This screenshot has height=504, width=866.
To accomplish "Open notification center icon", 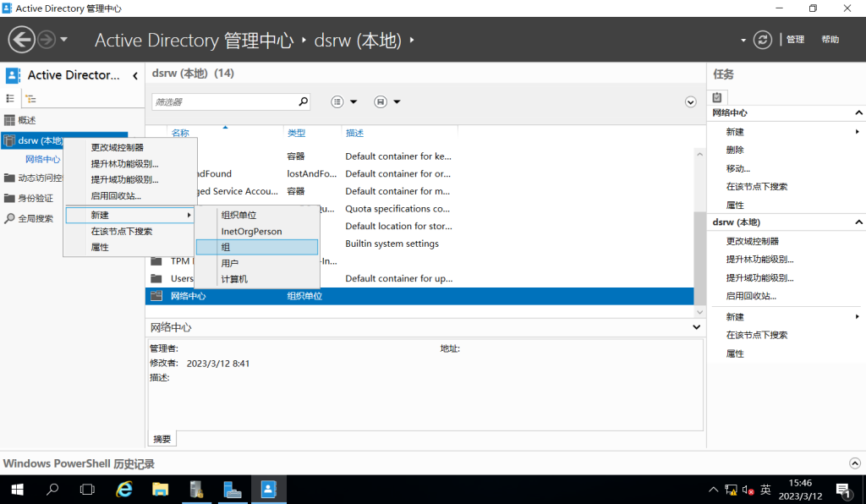I will (x=843, y=490).
